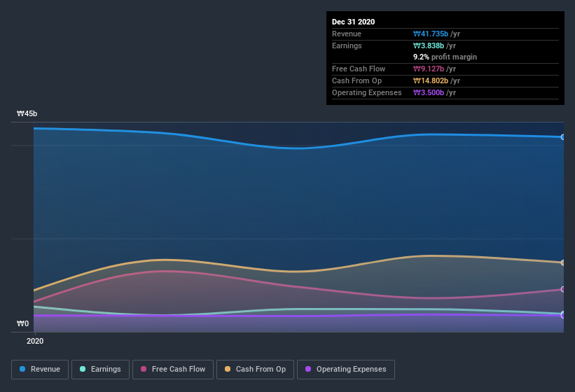The width and height of the screenshot is (575, 392).
Task: Click the ₩9.127b free cash flow value
Action: click(429, 69)
